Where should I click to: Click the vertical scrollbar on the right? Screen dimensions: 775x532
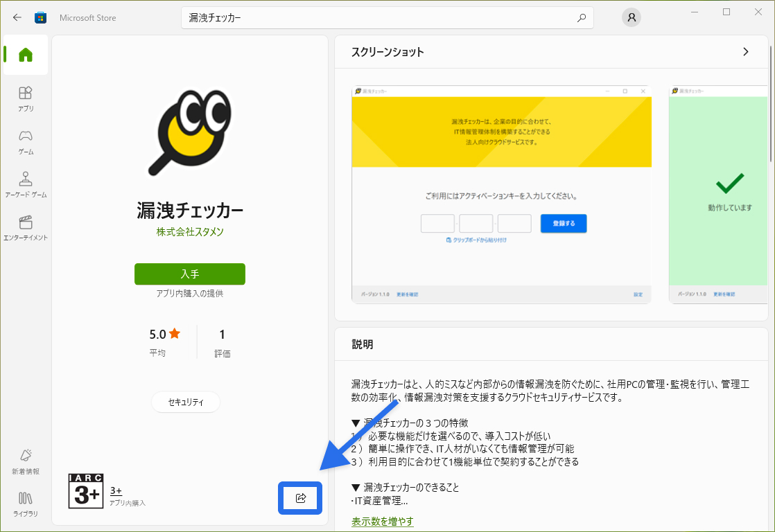click(771, 104)
